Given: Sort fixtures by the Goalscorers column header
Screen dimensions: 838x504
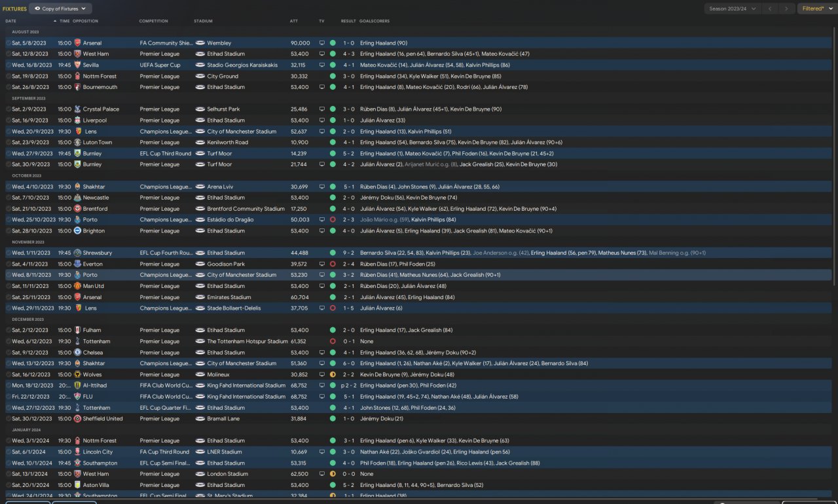Looking at the screenshot, I should pyautogui.click(x=374, y=21).
